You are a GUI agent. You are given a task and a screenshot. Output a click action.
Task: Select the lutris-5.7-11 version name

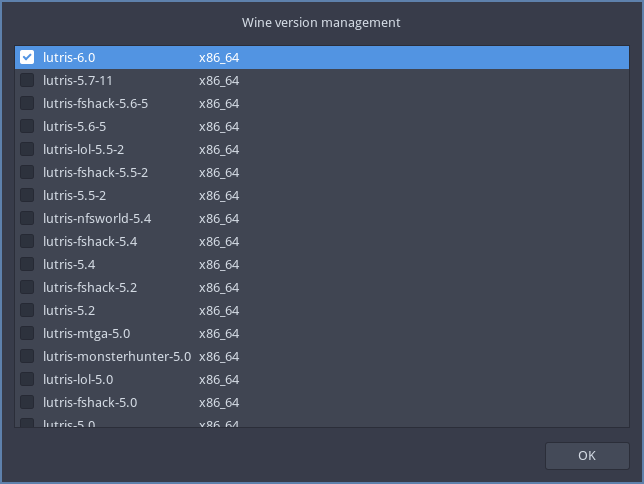[x=78, y=81]
